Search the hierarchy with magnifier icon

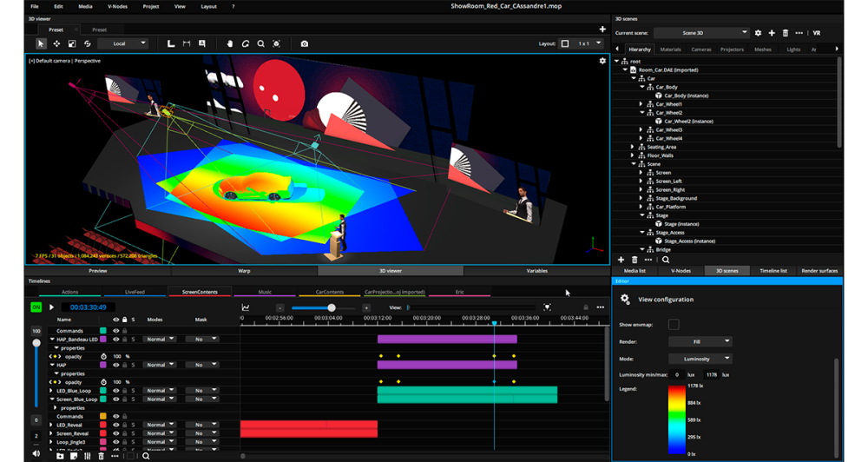[666, 260]
